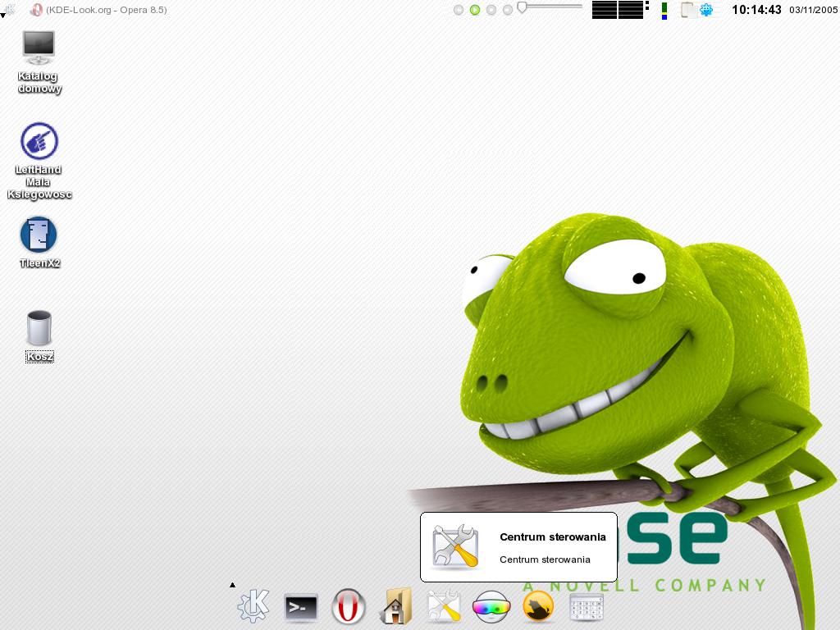Select the second virtual desktop in pager
Viewport: 840px width, 630px height.
[x=631, y=10]
